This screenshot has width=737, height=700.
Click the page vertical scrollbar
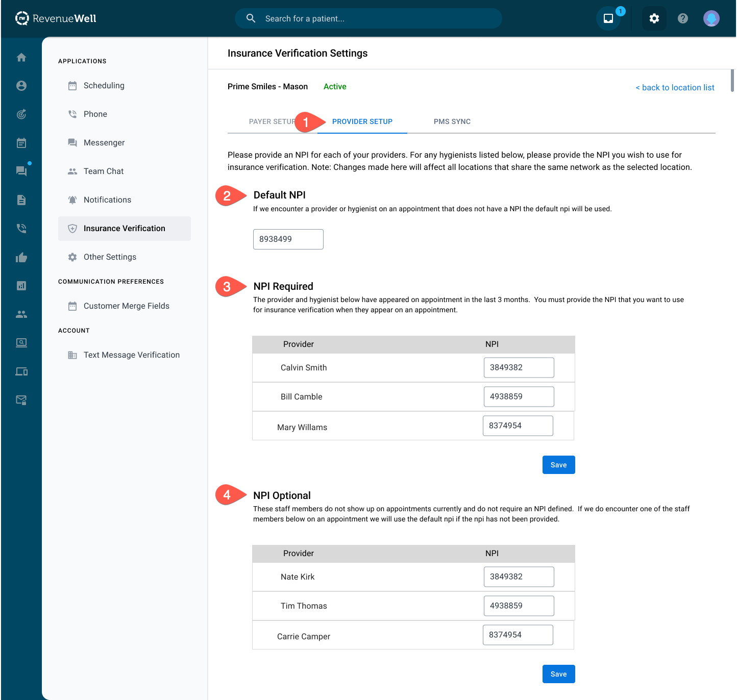732,80
